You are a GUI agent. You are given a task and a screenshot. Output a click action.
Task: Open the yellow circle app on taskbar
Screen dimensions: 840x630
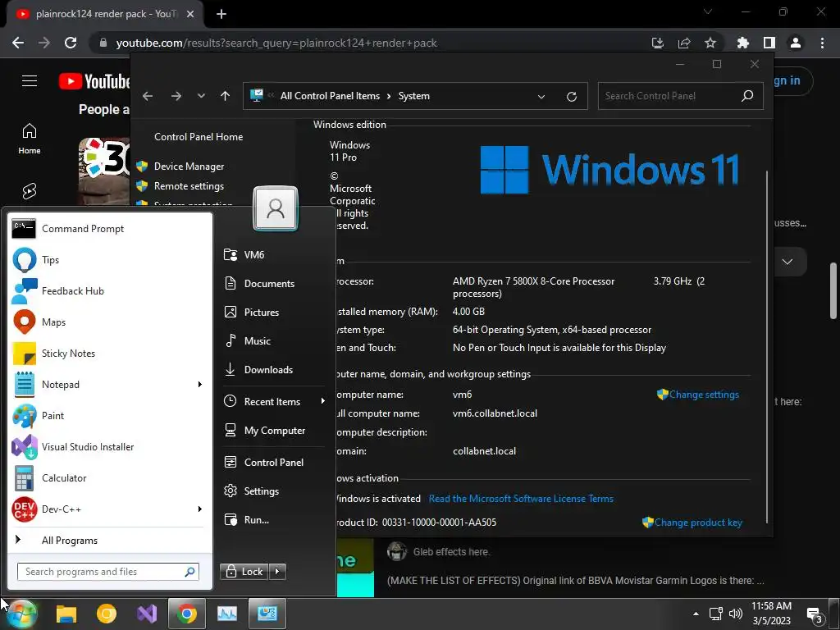[x=107, y=614]
